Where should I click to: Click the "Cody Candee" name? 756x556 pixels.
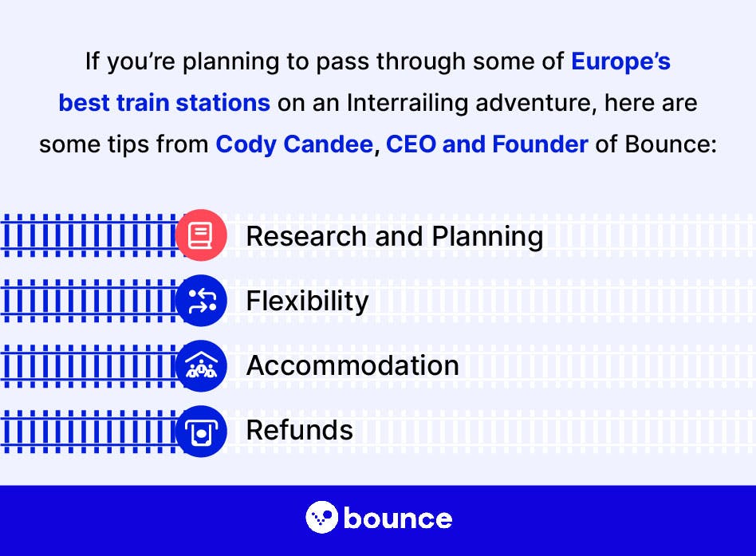294,144
